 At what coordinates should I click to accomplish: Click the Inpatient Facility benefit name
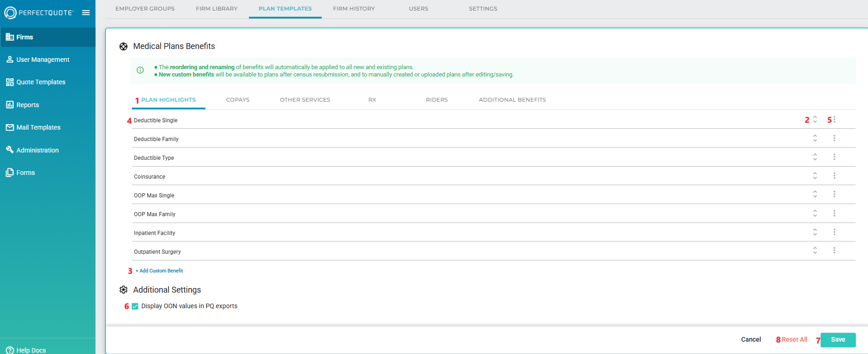154,233
